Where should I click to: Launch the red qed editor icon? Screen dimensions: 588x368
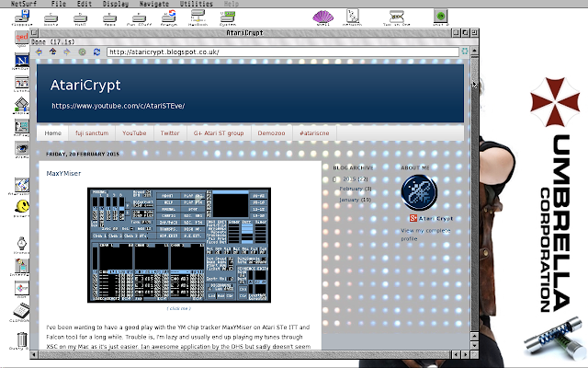click(22, 39)
